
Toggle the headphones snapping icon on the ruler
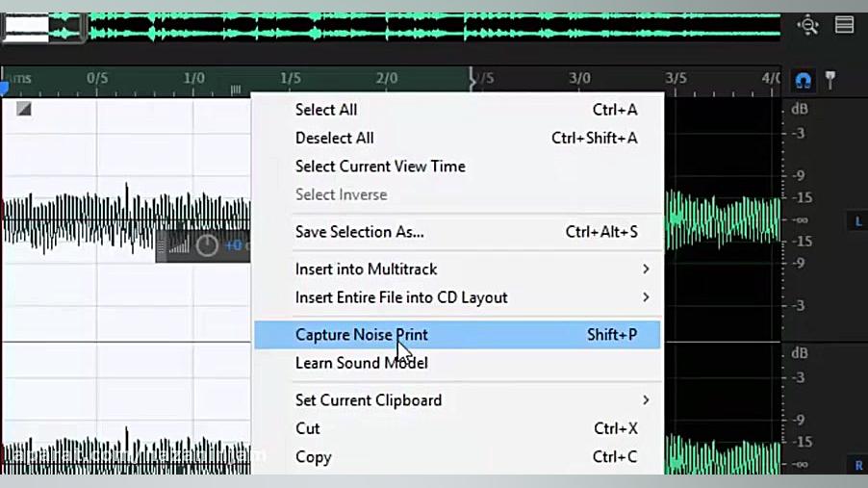[x=804, y=81]
